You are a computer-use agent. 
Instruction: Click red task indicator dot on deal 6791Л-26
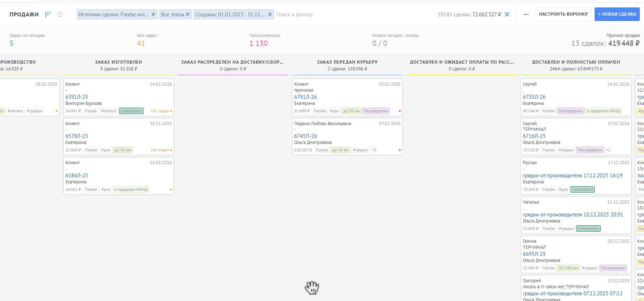tap(400, 111)
